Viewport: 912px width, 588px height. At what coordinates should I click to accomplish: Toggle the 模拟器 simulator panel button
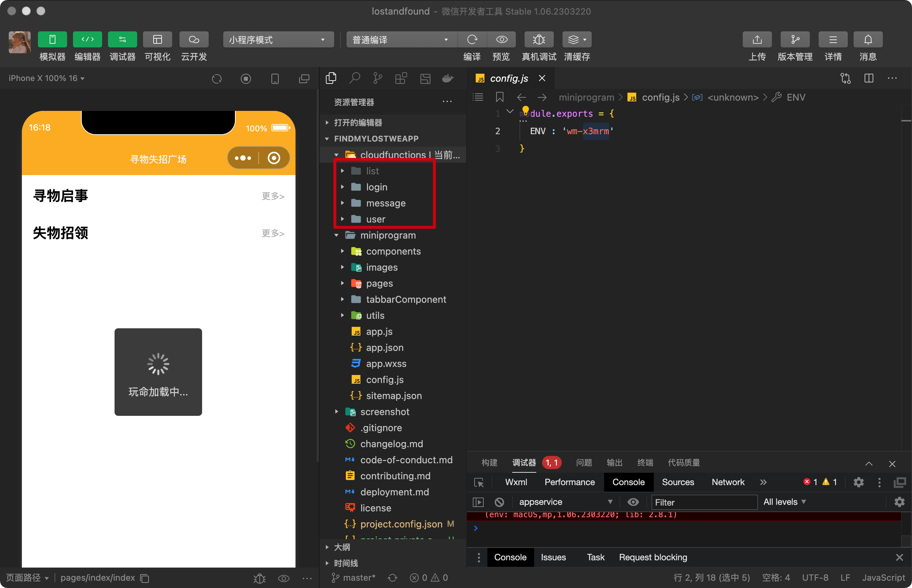coord(52,40)
